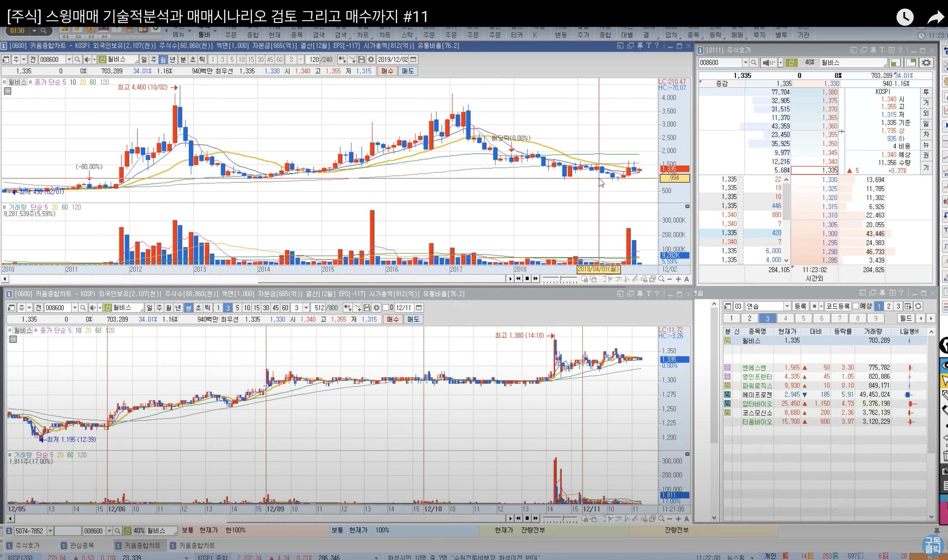Screen dimensions: 948x560
Task: Click the plus zoom-in icon on the bottom chart's bar
Action: (678, 519)
